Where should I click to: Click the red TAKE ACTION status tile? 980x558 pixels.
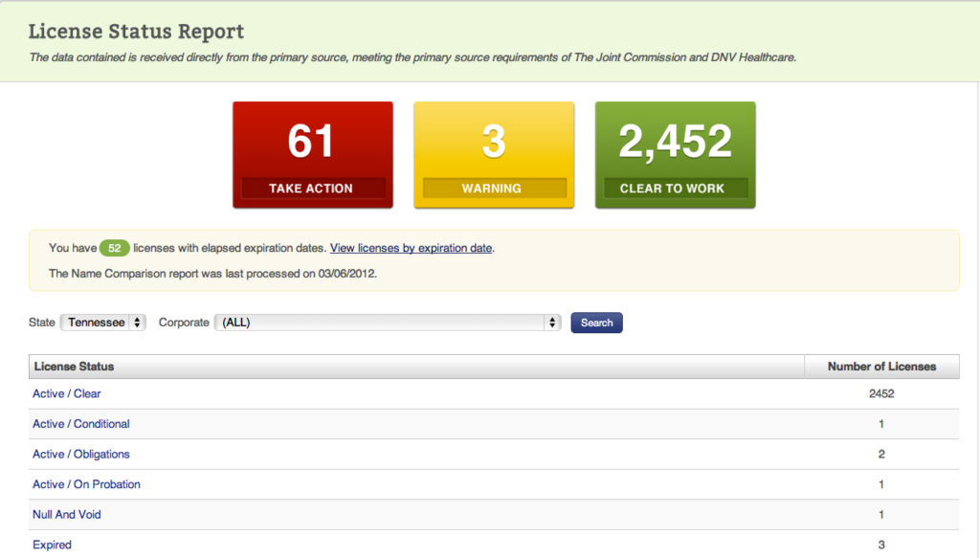pos(312,154)
